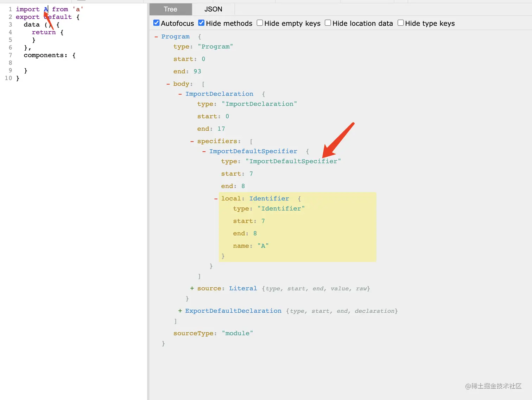Click the 'export' keyword in the code editor
This screenshot has width=532, height=400.
click(x=28, y=17)
